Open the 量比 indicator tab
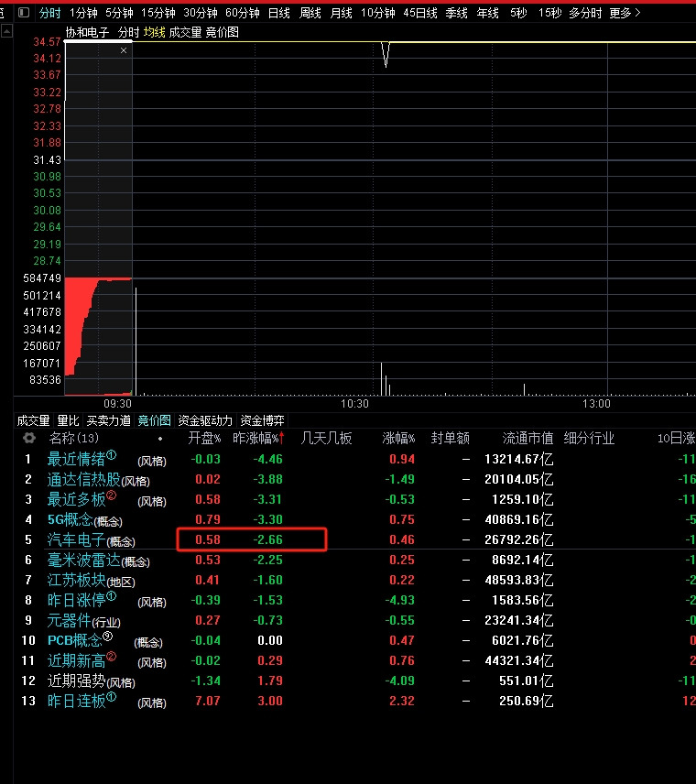Viewport: 696px width, 784px height. click(x=69, y=420)
